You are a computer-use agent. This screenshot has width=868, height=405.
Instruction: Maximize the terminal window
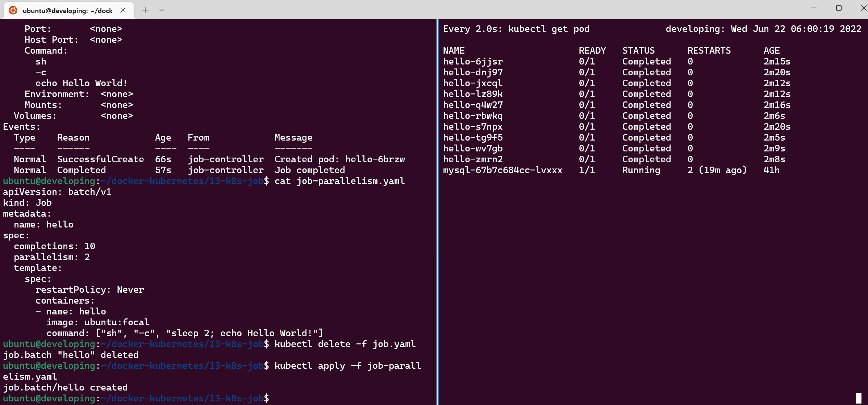(839, 8)
